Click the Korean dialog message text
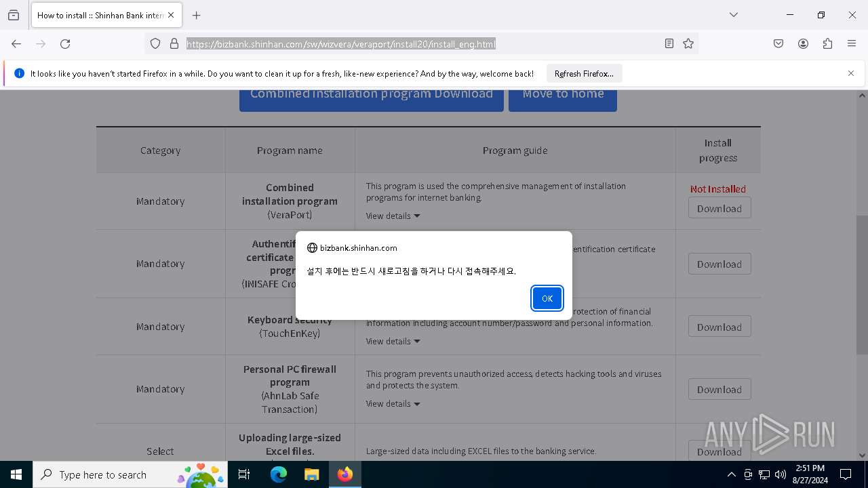The width and height of the screenshot is (868, 488). (411, 271)
